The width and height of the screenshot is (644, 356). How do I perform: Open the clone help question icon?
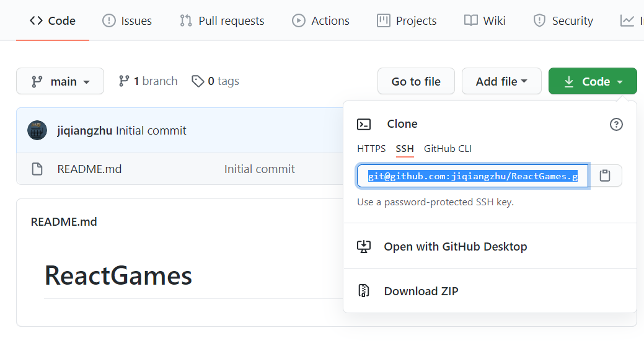(x=616, y=124)
